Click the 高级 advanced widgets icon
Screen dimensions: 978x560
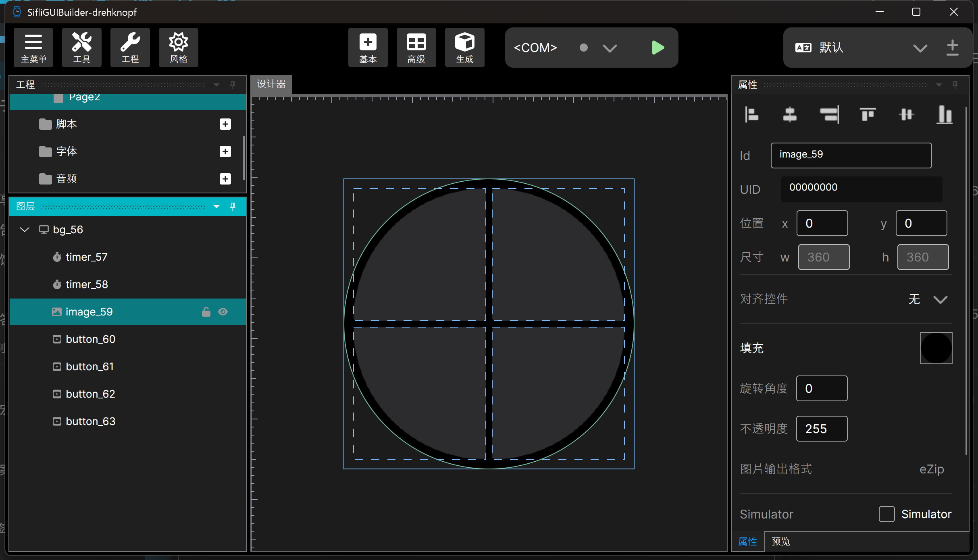416,48
